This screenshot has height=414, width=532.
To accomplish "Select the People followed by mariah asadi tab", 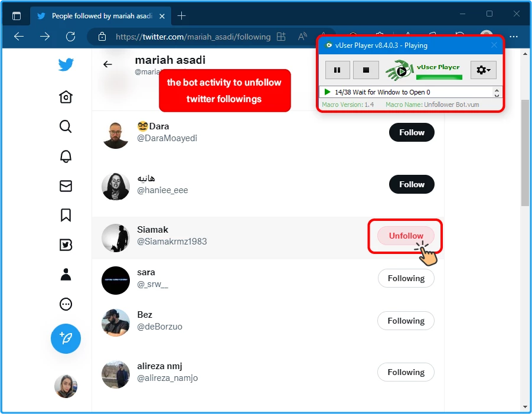I will [x=101, y=16].
